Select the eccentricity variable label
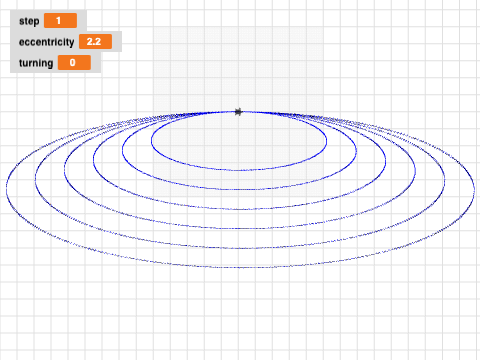Screen dimensions: 480x360 point(47,42)
